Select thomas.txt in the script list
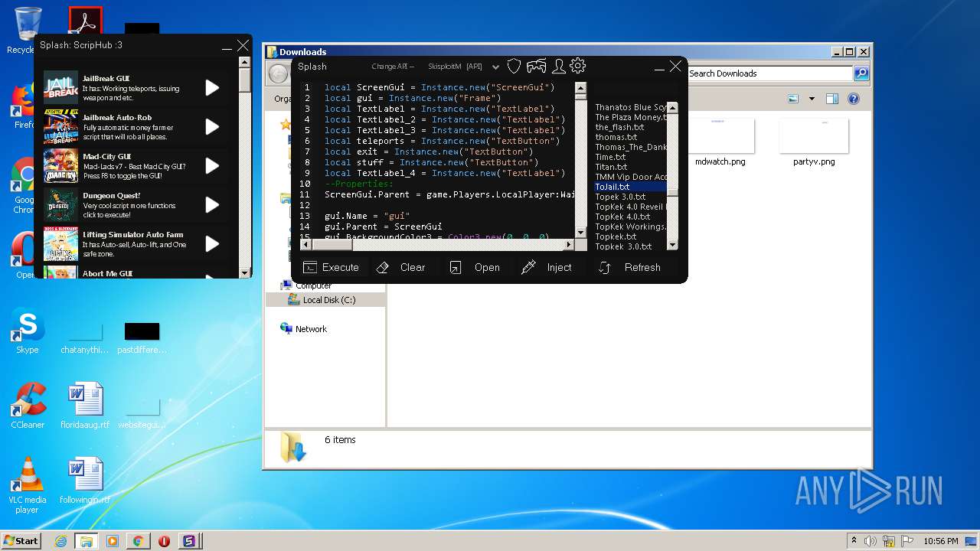The image size is (980, 551). 616,137
